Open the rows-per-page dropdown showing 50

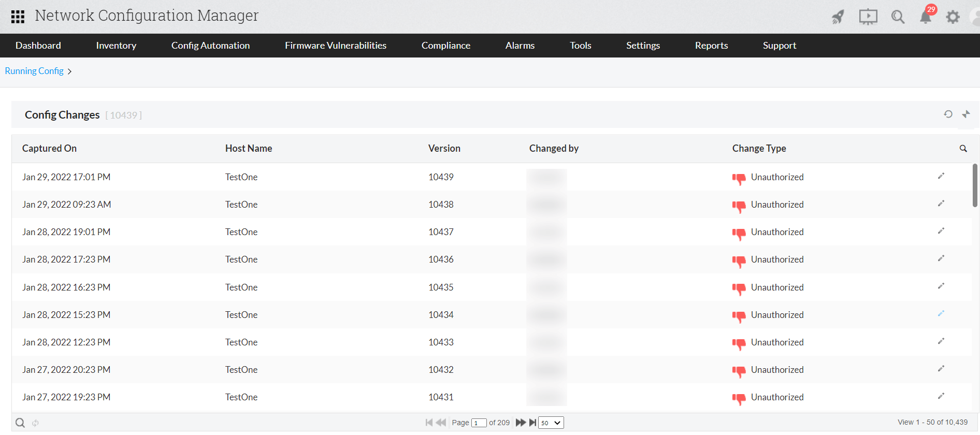tap(551, 423)
